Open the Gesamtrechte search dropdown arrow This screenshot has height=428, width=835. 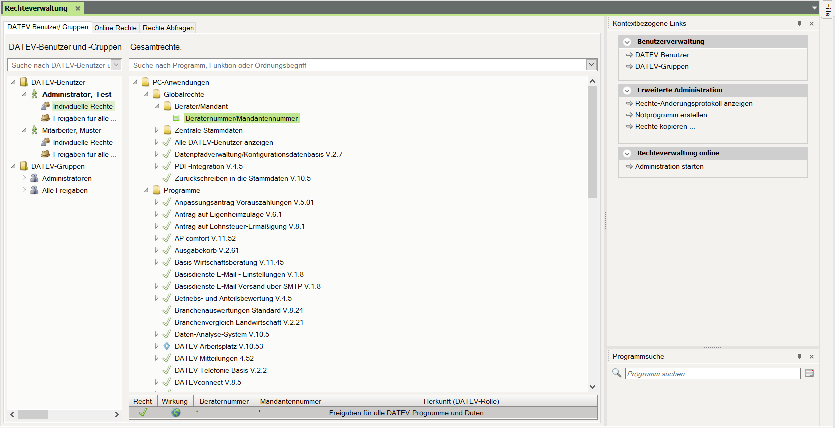click(592, 65)
